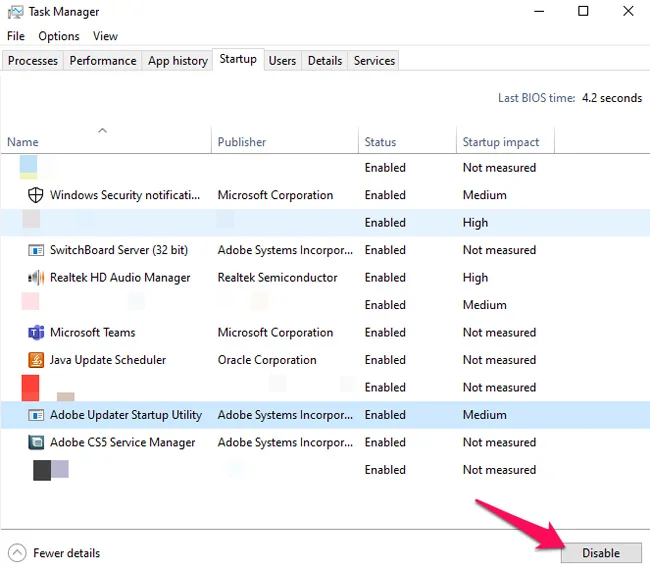The height and width of the screenshot is (570, 650).
Task: Click the Java Update Scheduler icon
Action: [x=36, y=360]
